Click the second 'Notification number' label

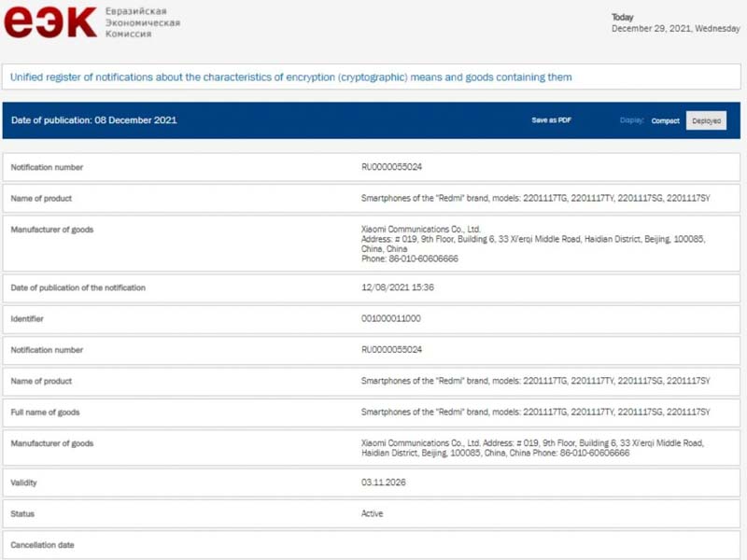click(47, 350)
